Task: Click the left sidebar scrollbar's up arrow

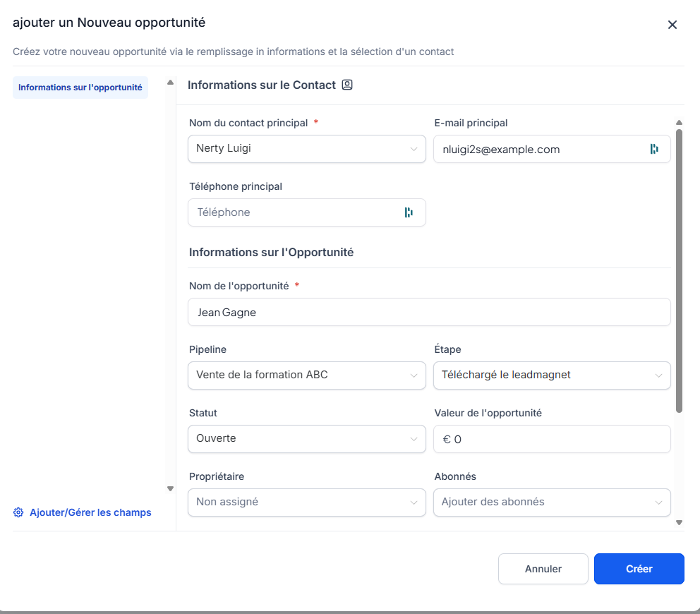Action: click(x=170, y=82)
